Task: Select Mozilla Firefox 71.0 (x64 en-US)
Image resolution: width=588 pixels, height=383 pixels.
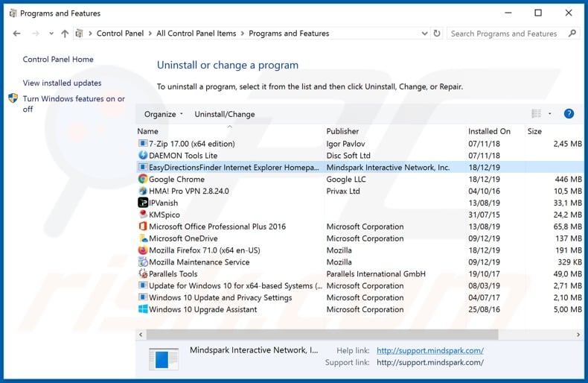Action: (x=205, y=250)
